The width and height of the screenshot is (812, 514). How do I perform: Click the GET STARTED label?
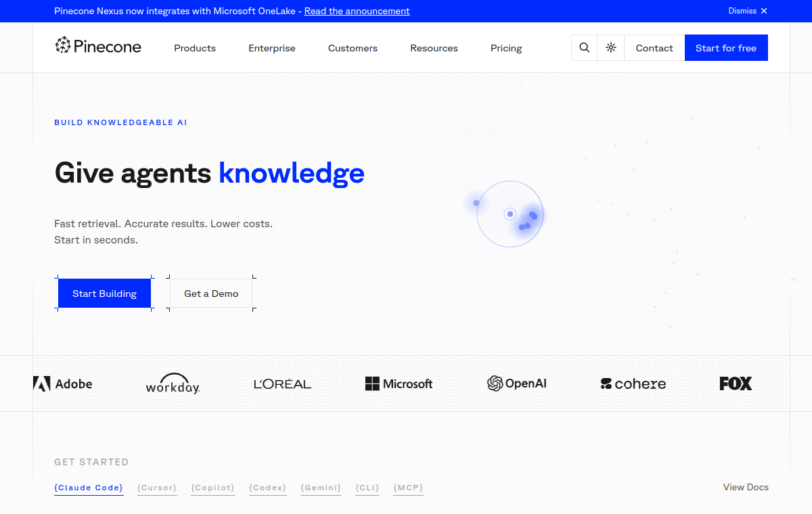[x=91, y=462]
